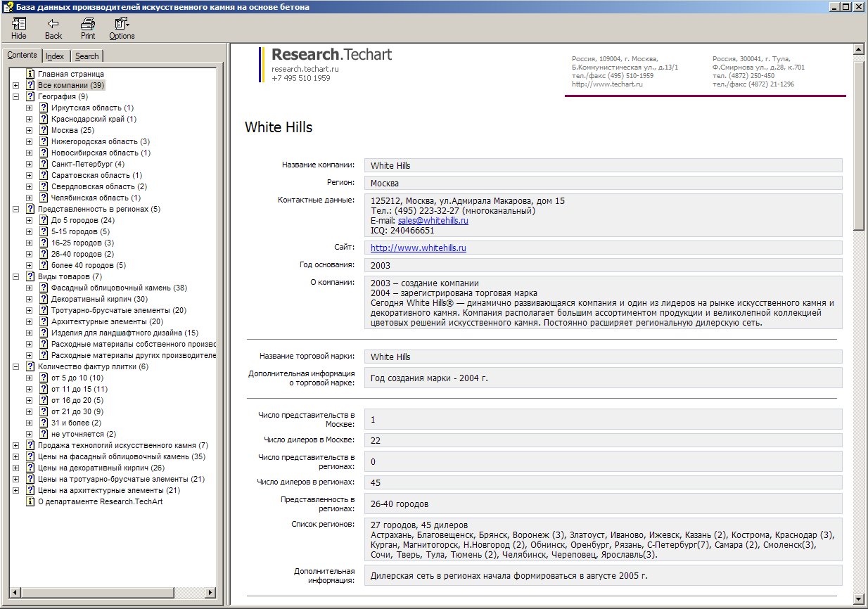868x609 pixels.
Task: Switch to the Contents tab
Action: [22, 55]
